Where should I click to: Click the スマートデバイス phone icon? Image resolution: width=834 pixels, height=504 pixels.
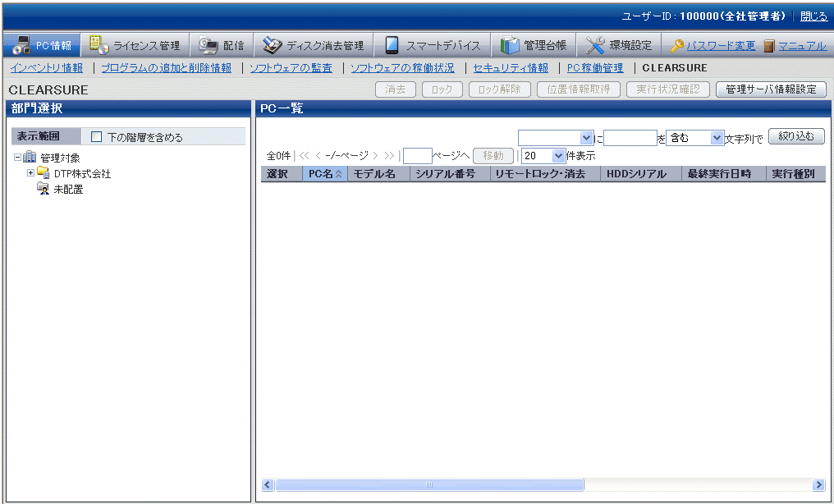[392, 46]
